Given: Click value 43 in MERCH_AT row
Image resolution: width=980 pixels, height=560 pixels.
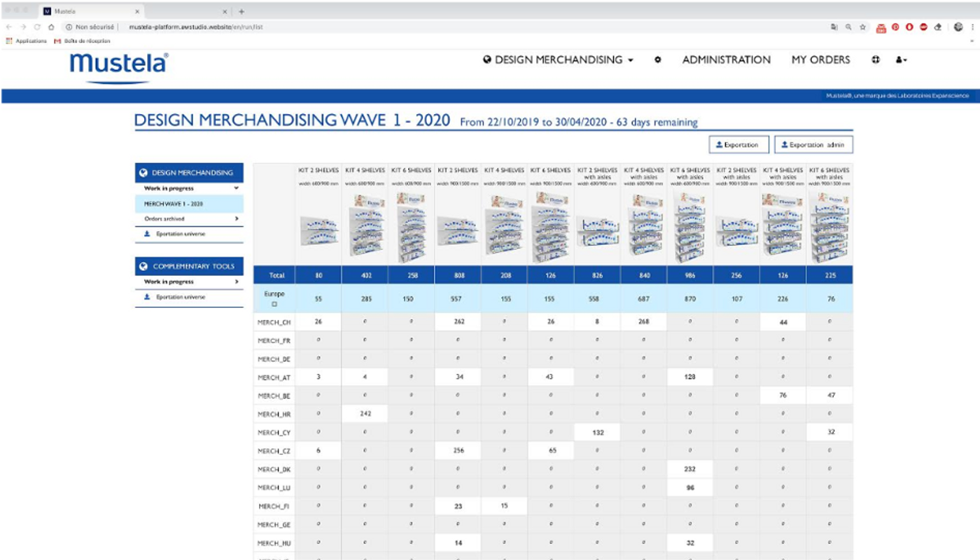Looking at the screenshot, I should (550, 377).
